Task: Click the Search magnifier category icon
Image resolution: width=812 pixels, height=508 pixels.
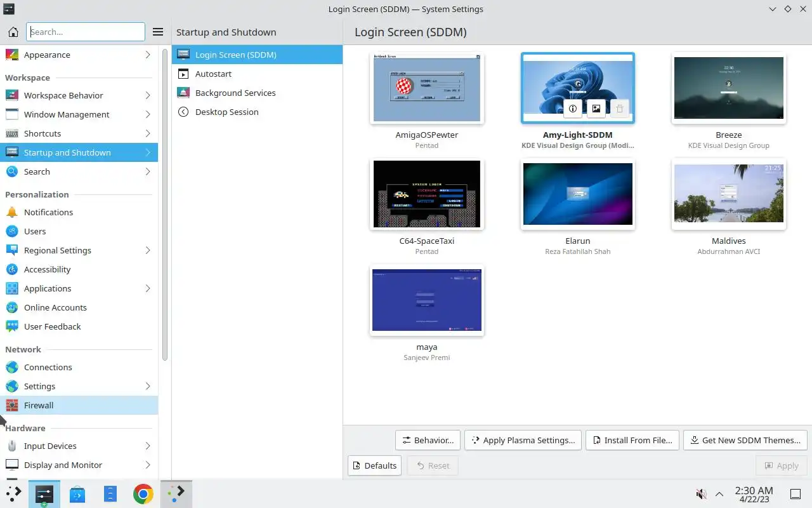Action: tap(12, 171)
